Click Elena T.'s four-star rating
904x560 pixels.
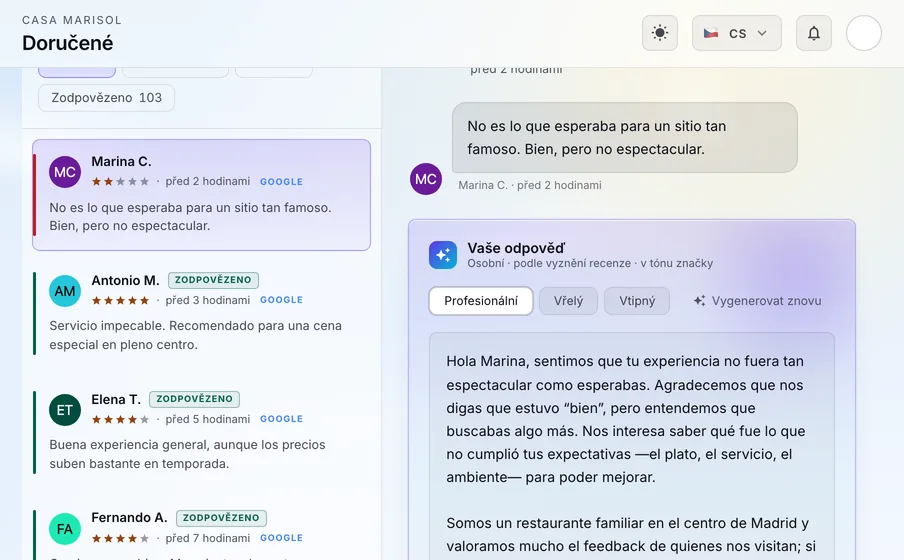coord(120,419)
